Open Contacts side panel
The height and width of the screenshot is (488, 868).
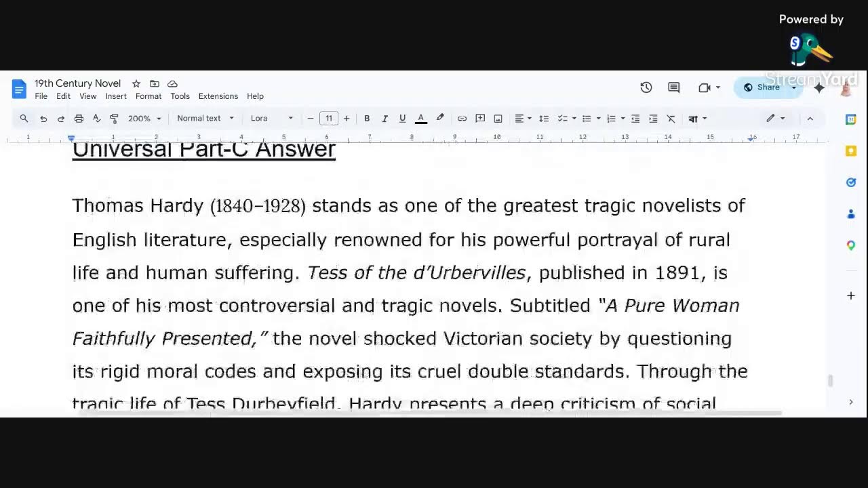[851, 214]
